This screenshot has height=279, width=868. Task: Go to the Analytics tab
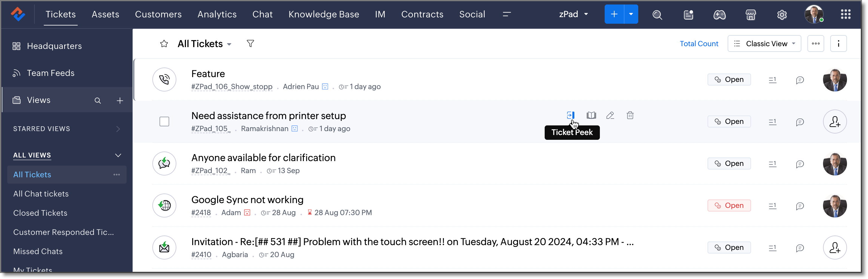tap(217, 14)
